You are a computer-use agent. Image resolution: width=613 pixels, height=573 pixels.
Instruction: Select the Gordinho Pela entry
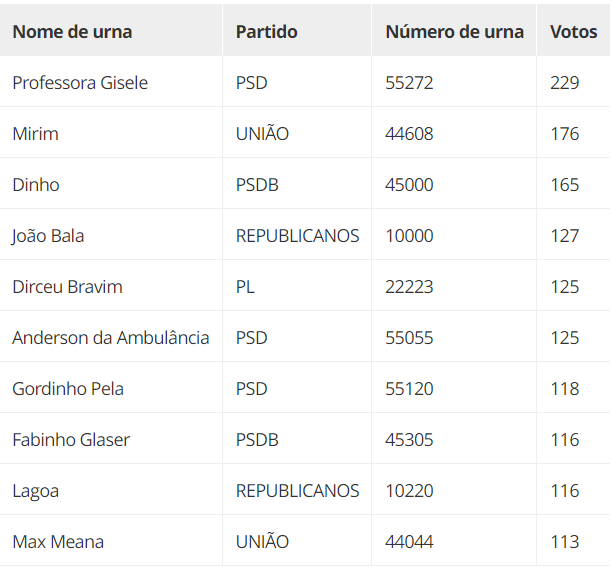click(68, 389)
